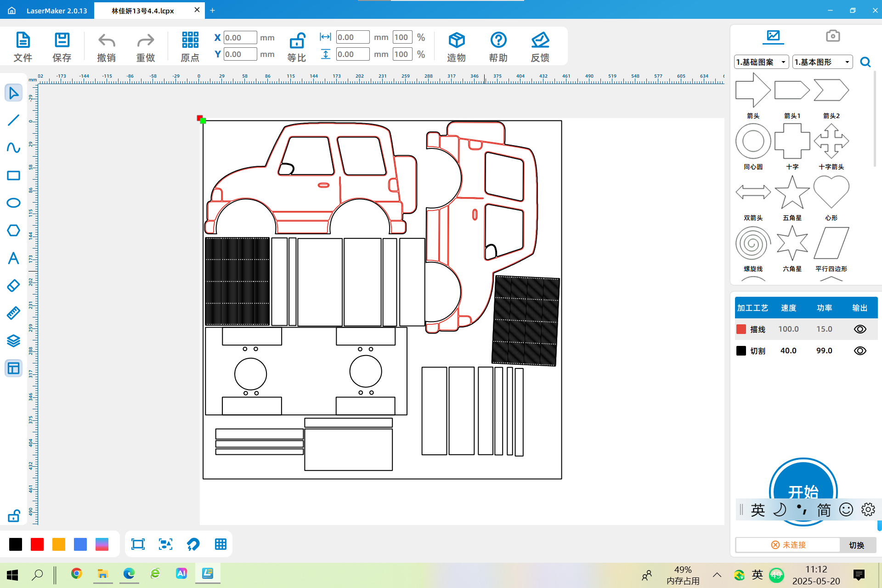The height and width of the screenshot is (588, 882).
Task: Select the eraser tool
Action: pyautogui.click(x=14, y=286)
